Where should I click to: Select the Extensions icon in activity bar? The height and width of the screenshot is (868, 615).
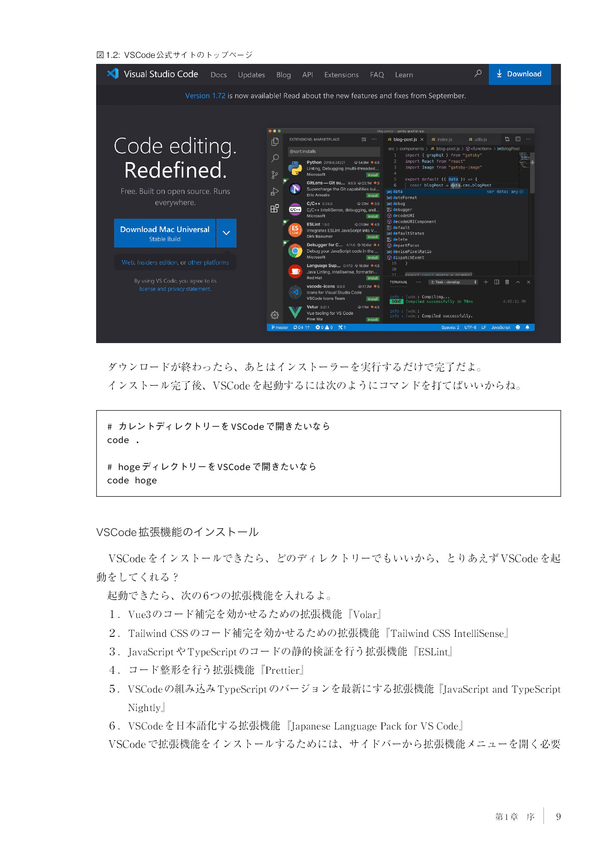pos(275,208)
